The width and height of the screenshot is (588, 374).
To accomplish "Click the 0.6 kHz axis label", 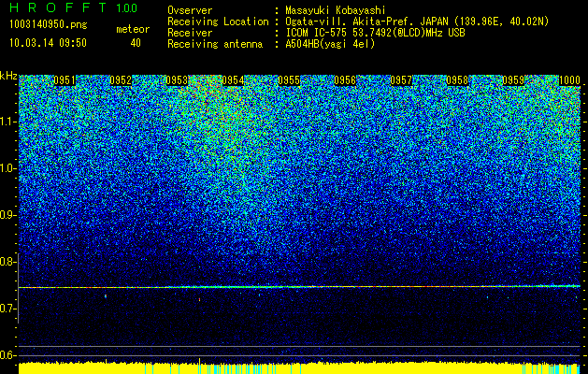I will click(7, 355).
